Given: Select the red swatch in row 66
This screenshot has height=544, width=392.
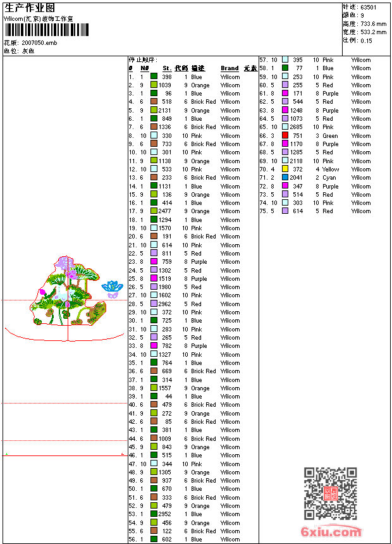Looking at the screenshot, I should [285, 135].
